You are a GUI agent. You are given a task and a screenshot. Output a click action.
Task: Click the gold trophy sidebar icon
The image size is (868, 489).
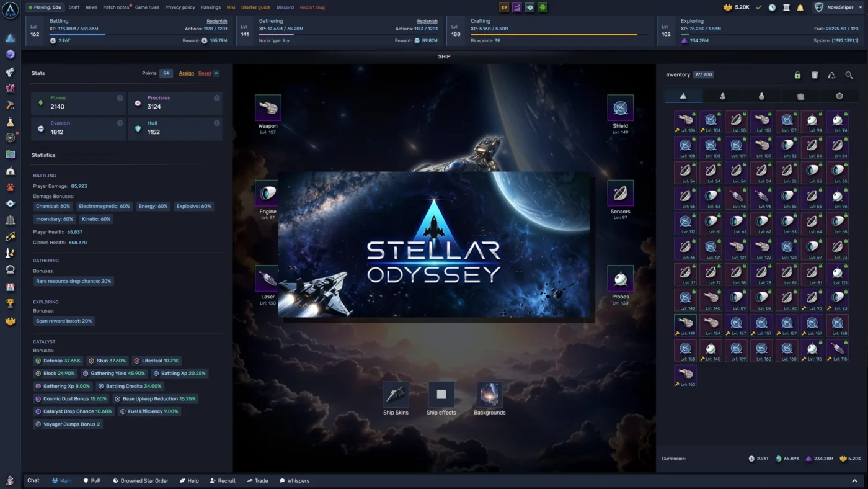[x=10, y=304]
